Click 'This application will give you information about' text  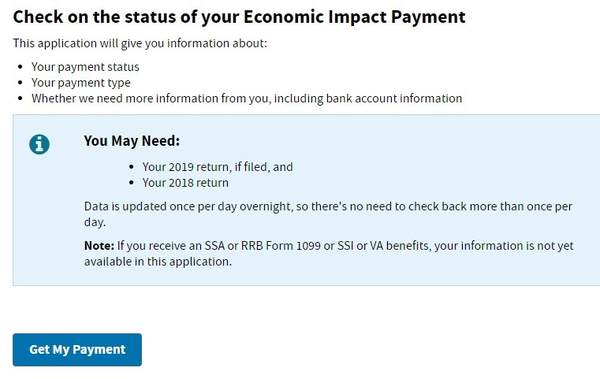pos(140,43)
